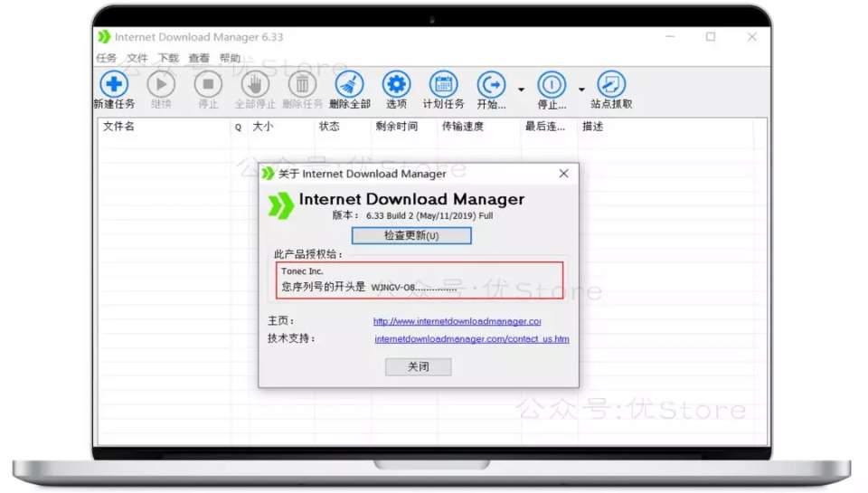Click the Stop All (全部停止) hand icon
The height and width of the screenshot is (493, 868).
point(255,84)
